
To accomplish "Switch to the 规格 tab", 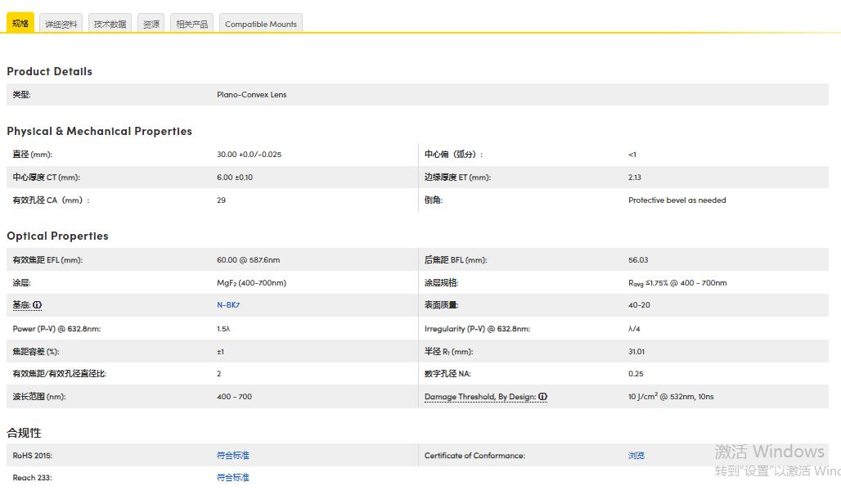I will [x=20, y=24].
